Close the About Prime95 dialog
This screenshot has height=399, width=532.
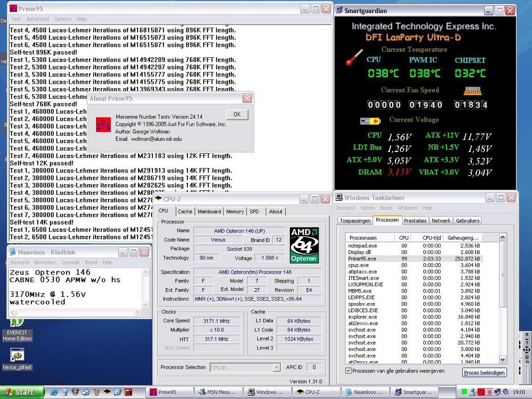[x=247, y=98]
